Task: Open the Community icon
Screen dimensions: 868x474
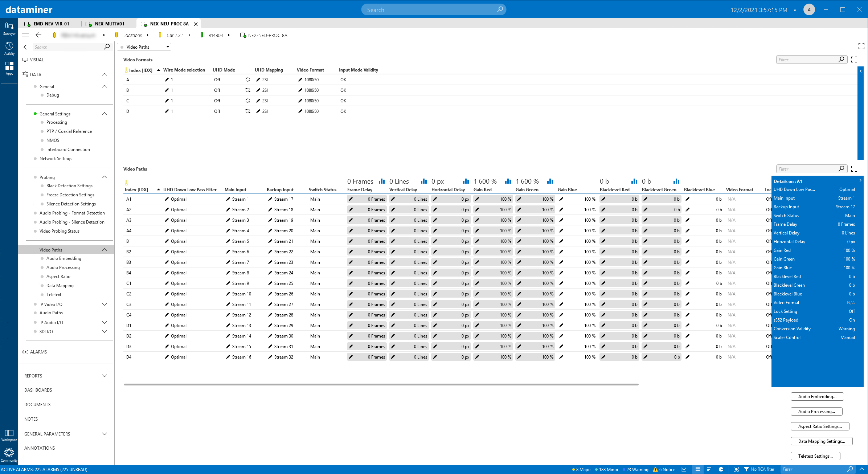Action: [9, 455]
